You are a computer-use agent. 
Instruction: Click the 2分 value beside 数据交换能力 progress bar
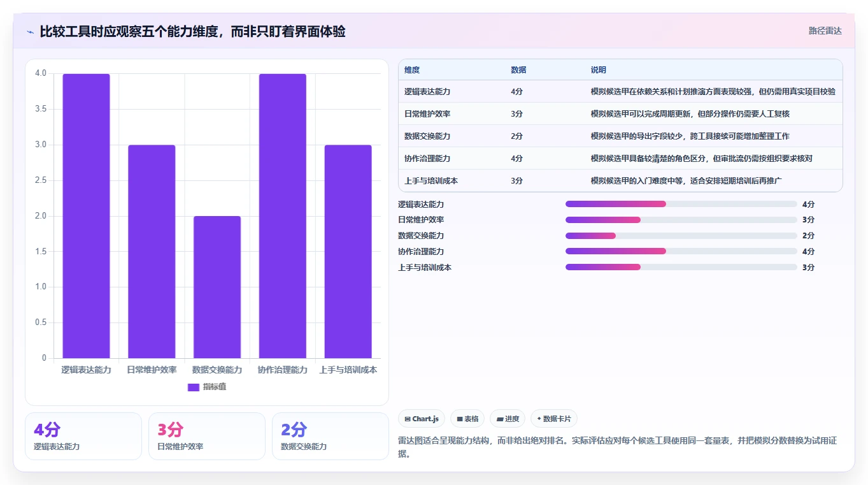click(808, 236)
